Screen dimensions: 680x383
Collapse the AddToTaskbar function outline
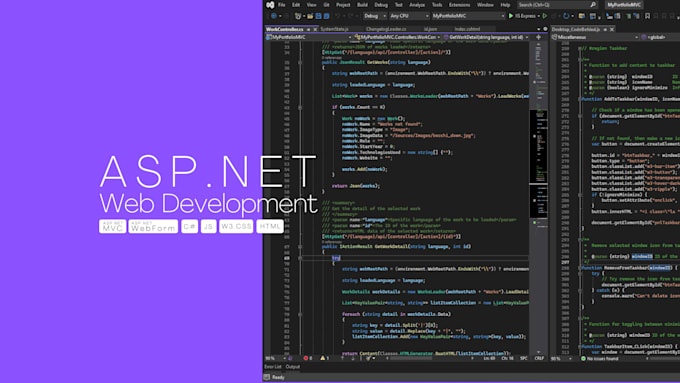pos(580,99)
